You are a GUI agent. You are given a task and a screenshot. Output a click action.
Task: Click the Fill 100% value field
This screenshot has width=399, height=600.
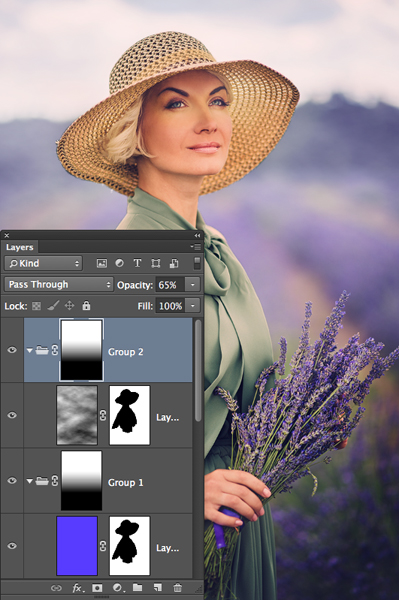click(171, 306)
